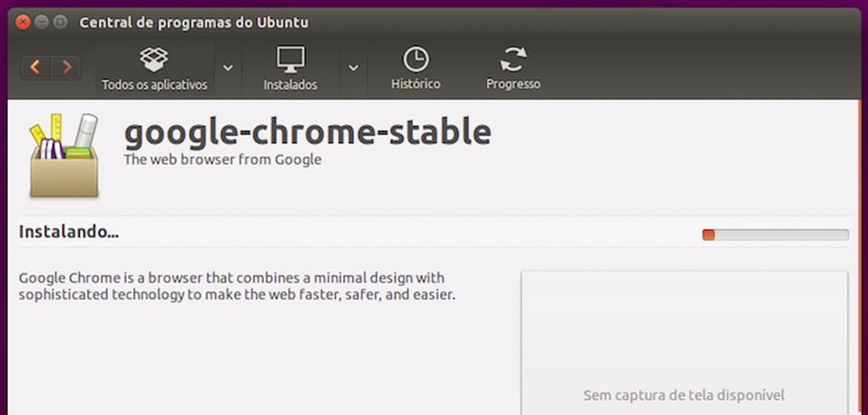
Task: Click 'The web browser from Google' subtitle
Action: point(222,159)
